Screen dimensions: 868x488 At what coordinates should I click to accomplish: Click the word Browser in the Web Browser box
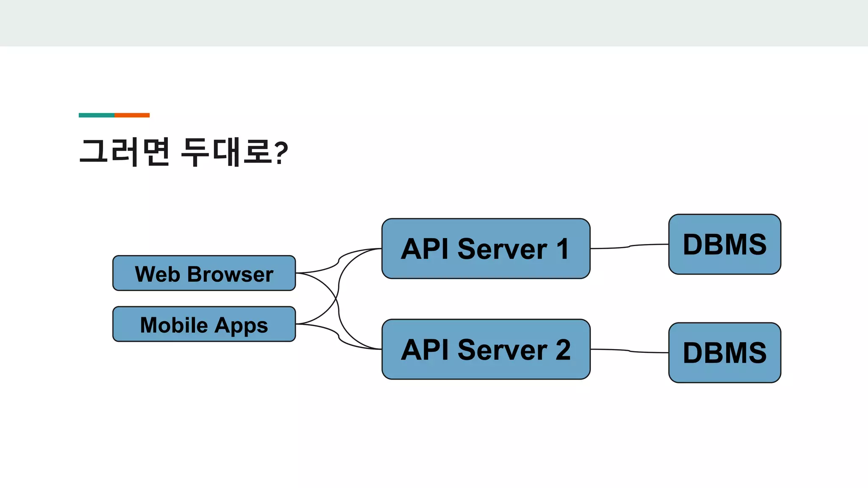point(230,274)
